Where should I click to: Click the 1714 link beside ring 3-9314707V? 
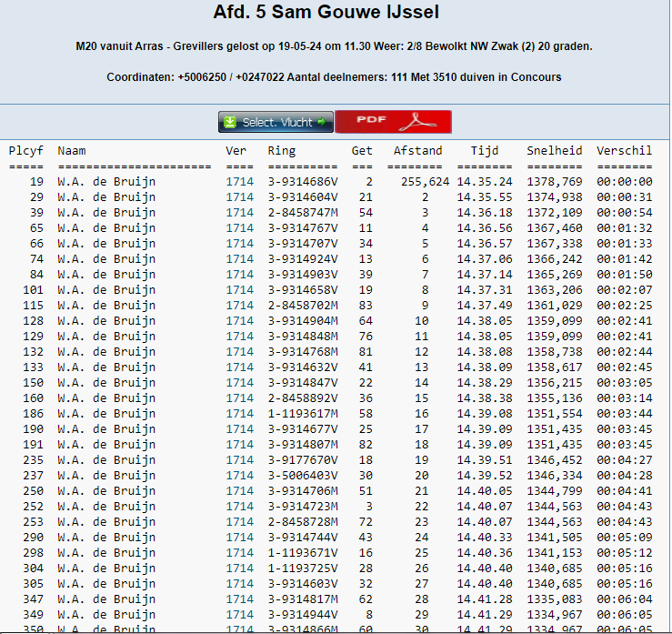click(x=239, y=243)
